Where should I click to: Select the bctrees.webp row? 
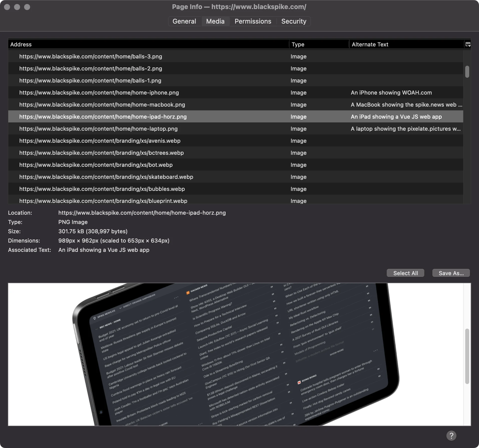coord(235,153)
